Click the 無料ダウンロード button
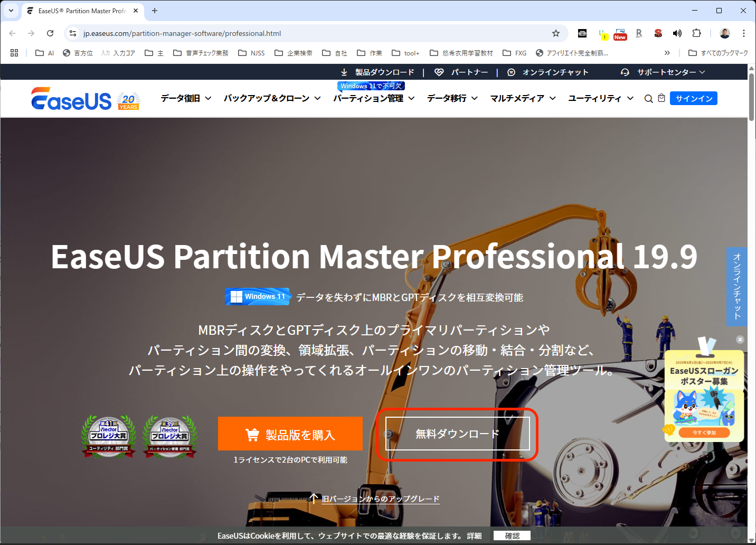The width and height of the screenshot is (756, 545). 457,434
